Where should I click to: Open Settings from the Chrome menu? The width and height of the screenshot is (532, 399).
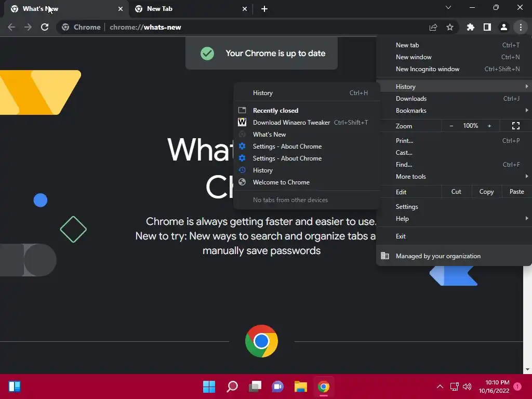[x=454, y=207]
